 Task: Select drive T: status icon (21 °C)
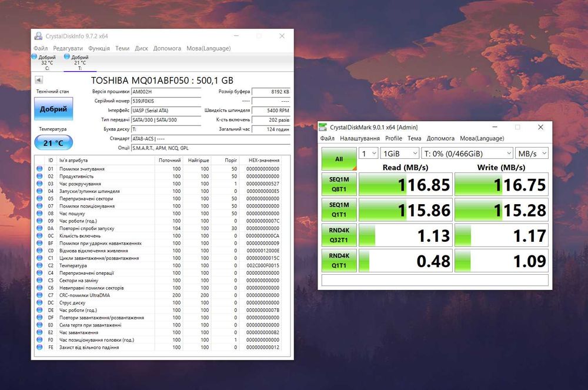[67, 56]
